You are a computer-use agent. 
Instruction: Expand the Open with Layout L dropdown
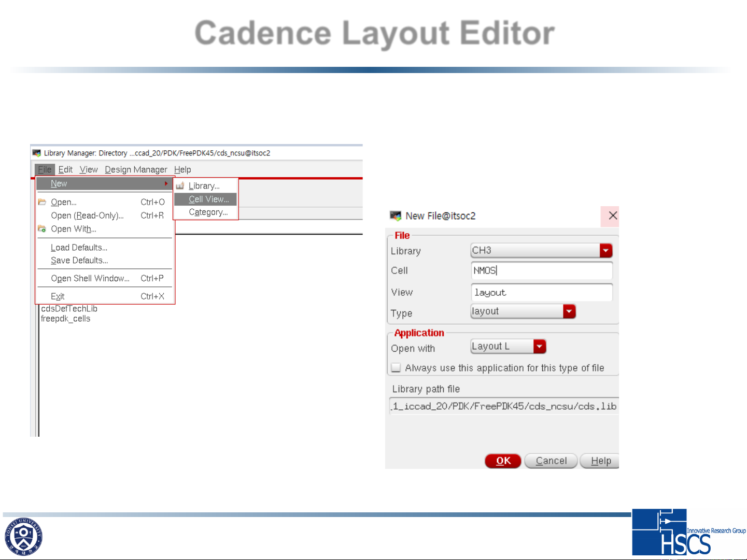point(539,347)
